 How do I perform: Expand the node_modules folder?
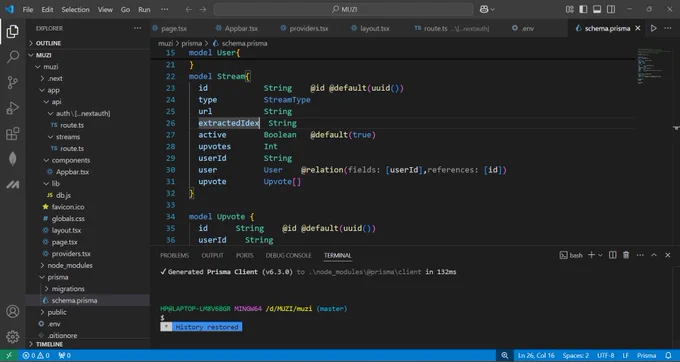click(x=88, y=265)
